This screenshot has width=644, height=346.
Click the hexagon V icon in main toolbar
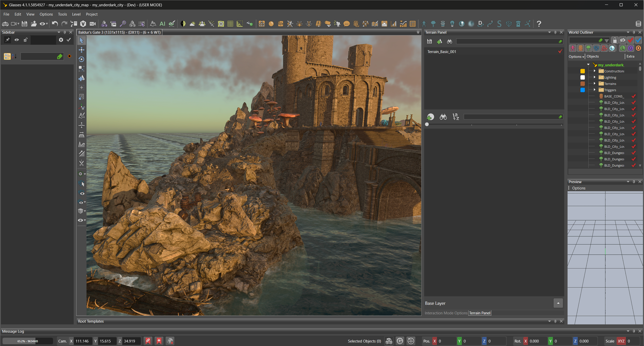pos(83,24)
